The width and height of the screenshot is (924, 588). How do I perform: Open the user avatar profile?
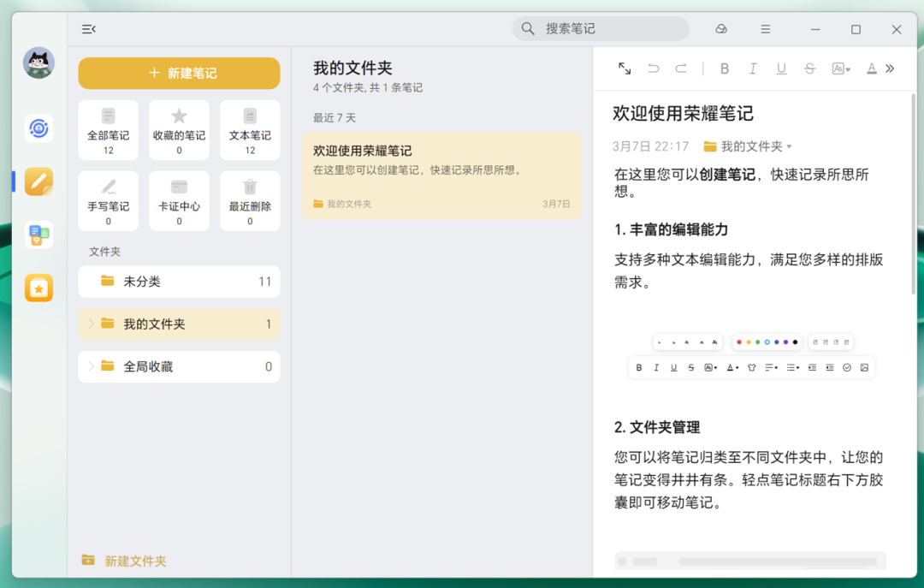coord(38,62)
